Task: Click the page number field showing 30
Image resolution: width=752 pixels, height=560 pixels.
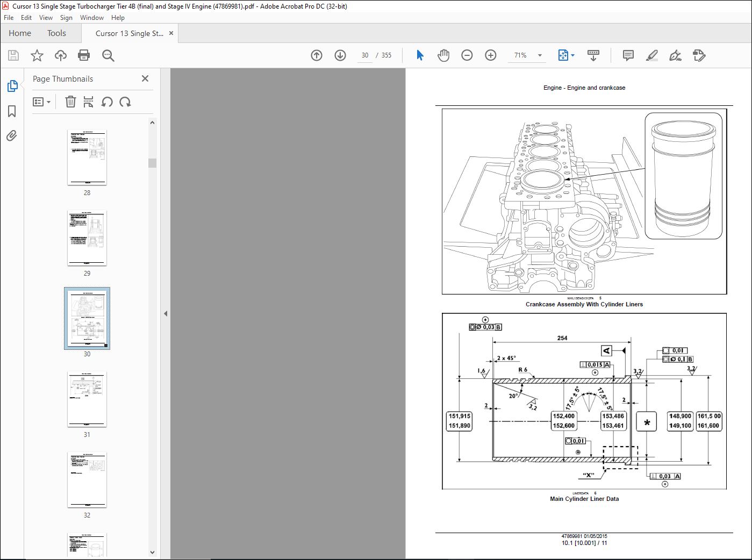Action: tap(365, 55)
